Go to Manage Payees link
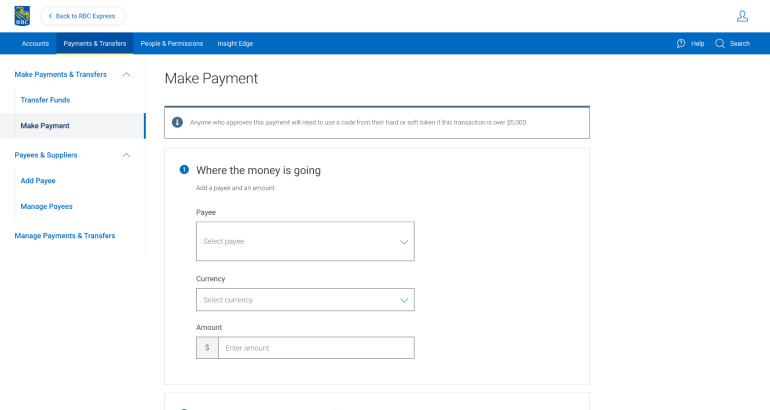Screen dimensions: 770x410 [x=46, y=206]
